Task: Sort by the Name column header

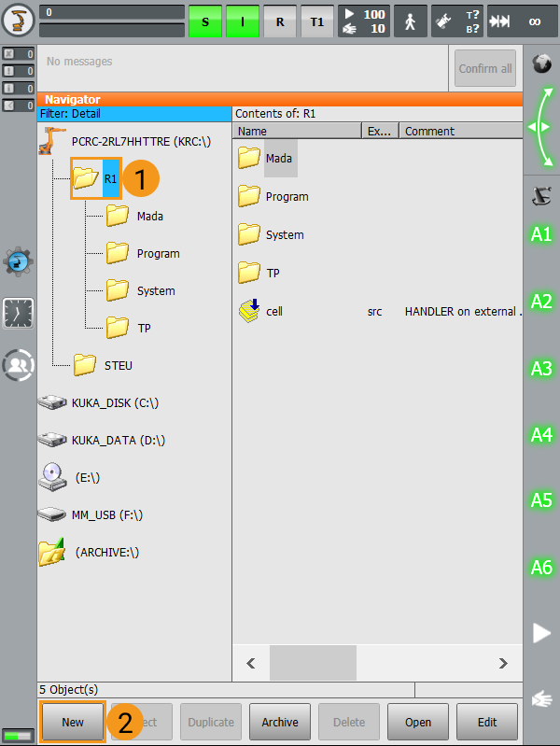Action: coord(298,131)
